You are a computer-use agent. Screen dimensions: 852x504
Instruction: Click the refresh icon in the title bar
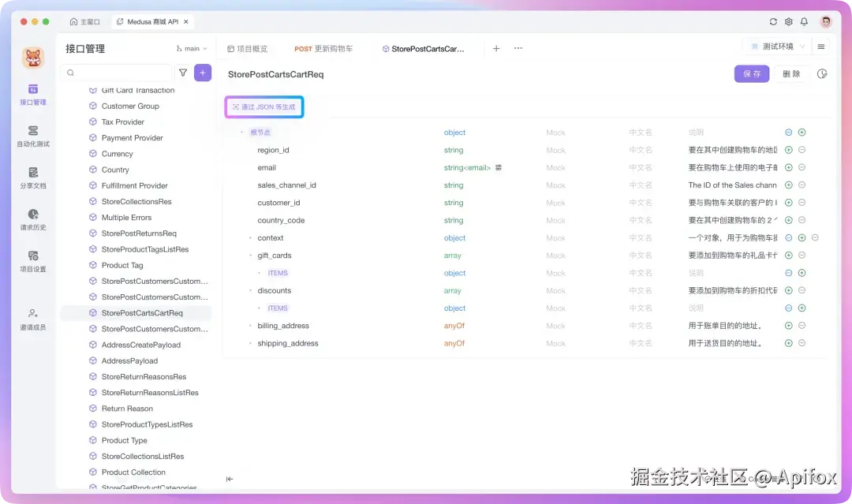pyautogui.click(x=772, y=21)
